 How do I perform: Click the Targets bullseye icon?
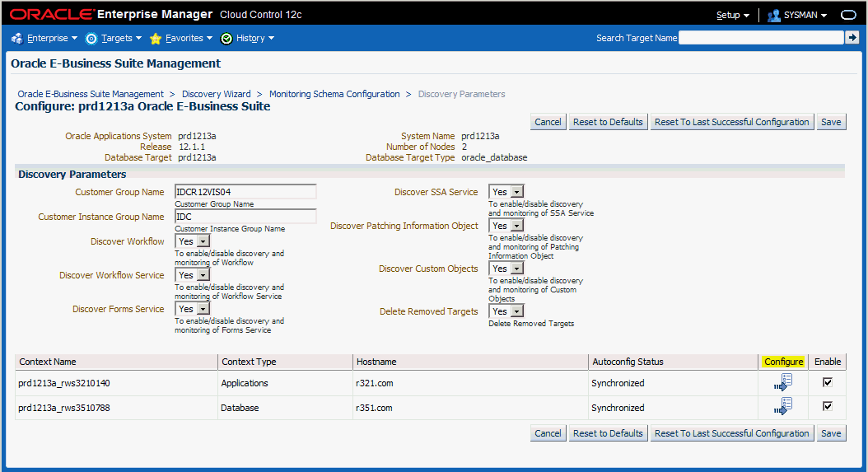point(91,38)
